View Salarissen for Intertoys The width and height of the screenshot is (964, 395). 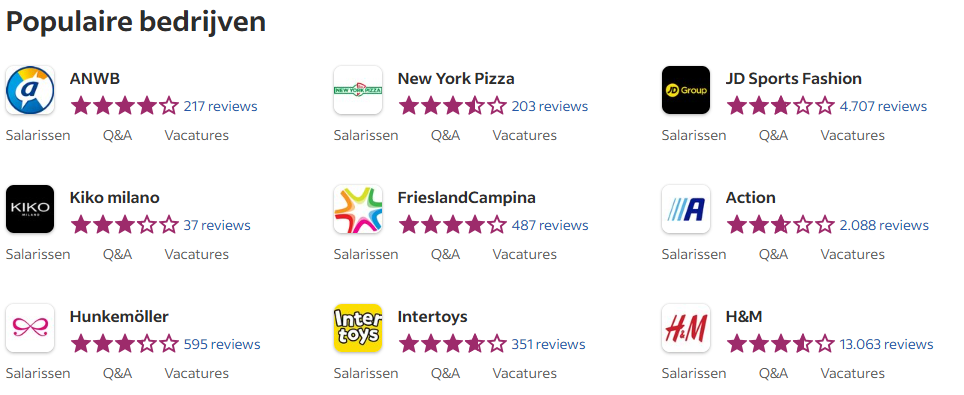point(366,373)
